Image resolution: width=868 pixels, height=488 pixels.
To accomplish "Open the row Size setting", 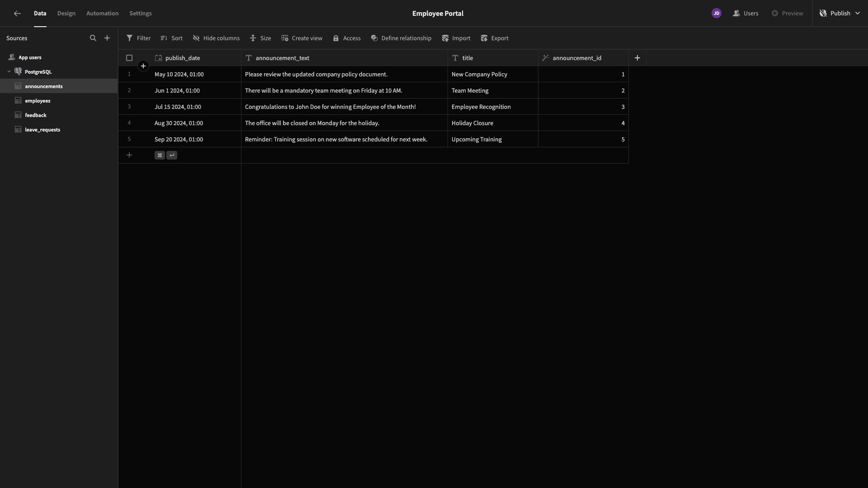I will 260,38.
